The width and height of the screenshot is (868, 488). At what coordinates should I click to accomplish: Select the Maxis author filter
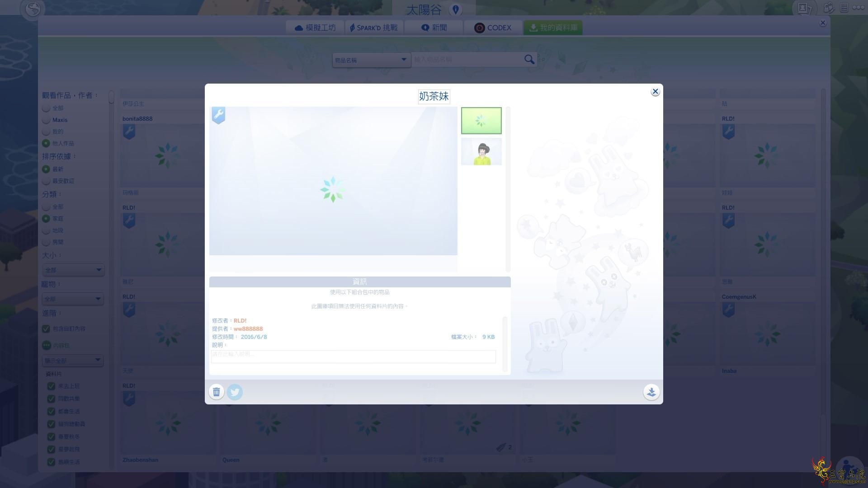point(46,120)
